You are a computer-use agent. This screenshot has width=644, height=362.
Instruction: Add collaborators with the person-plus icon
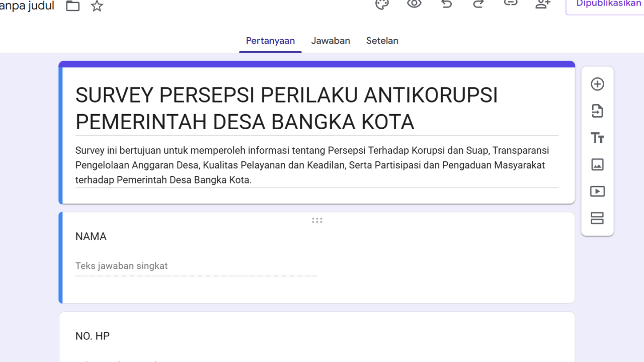pyautogui.click(x=543, y=4)
